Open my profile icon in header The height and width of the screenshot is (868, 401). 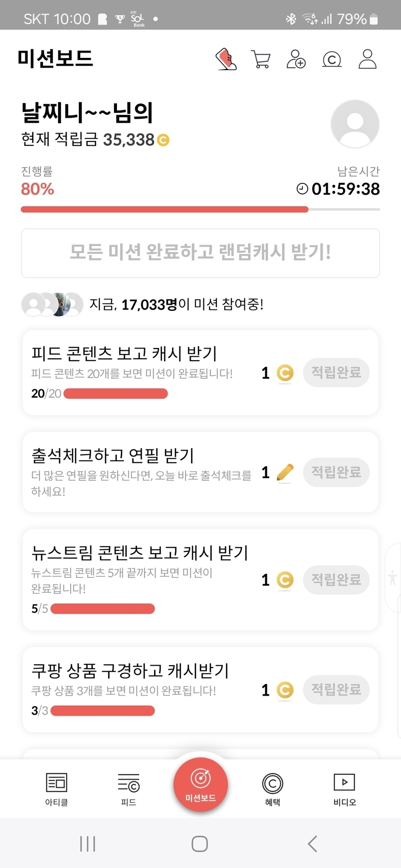pos(367,59)
